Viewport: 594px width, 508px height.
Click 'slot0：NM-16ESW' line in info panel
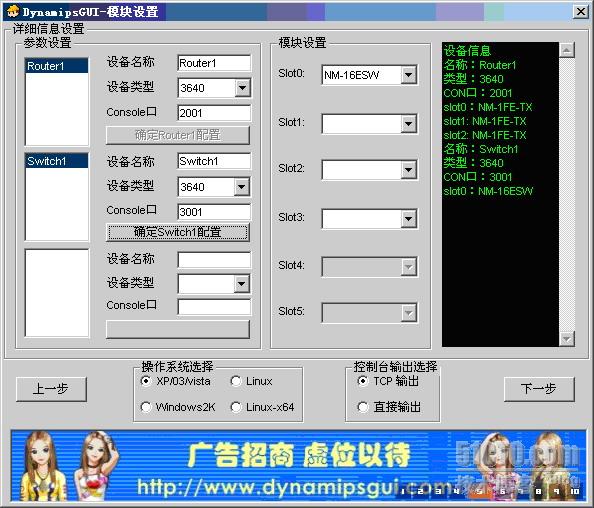pyautogui.click(x=488, y=191)
